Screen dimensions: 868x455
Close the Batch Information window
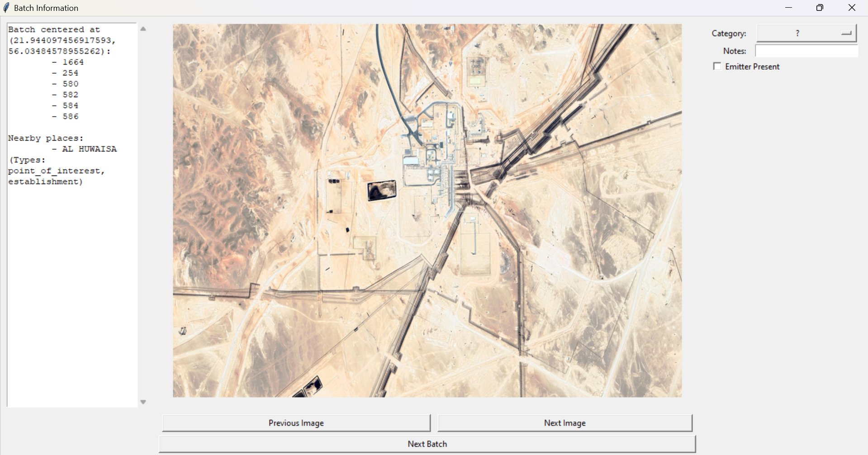coord(852,8)
